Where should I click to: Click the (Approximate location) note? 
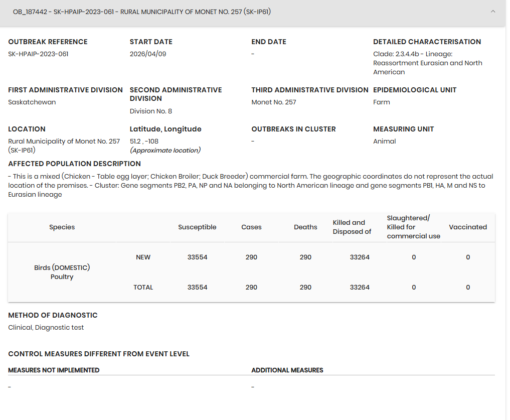click(165, 151)
